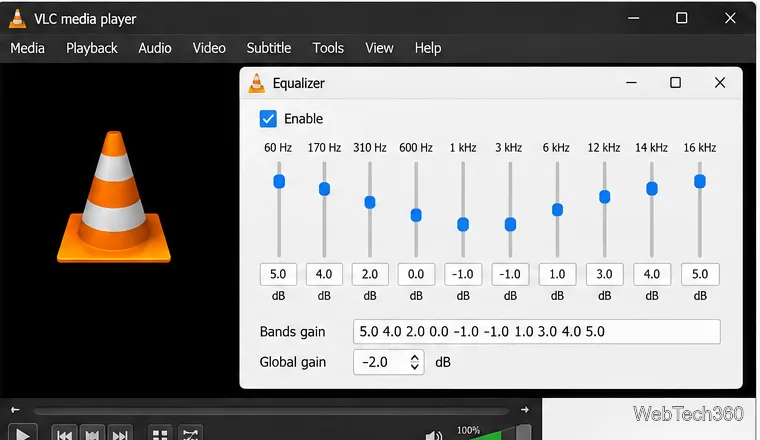Decrease Global gain with the down arrow
Viewport: 760px width, 440px height.
coord(414,367)
